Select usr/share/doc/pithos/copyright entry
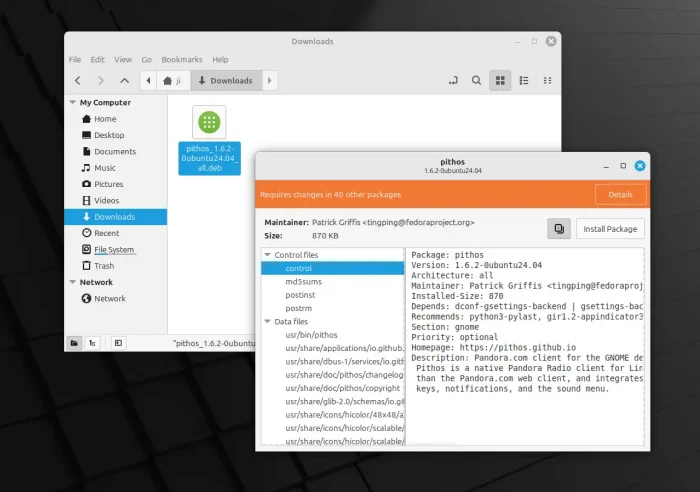The height and width of the screenshot is (492, 700). (333, 388)
